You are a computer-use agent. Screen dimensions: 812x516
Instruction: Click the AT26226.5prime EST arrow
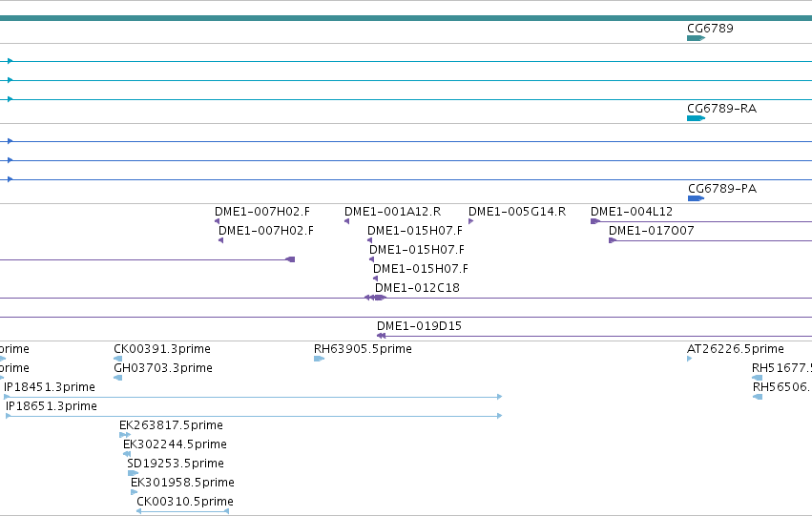689,359
